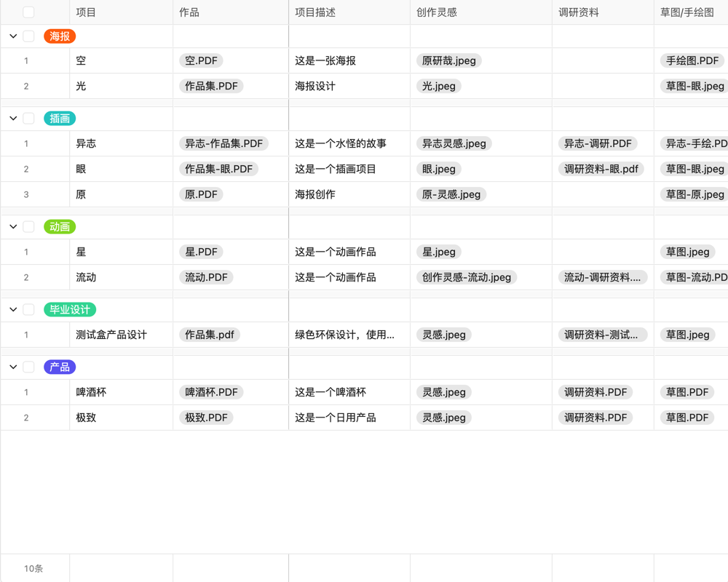The image size is (728, 582).
Task: Collapse the 产品 group chevron
Action: [12, 367]
